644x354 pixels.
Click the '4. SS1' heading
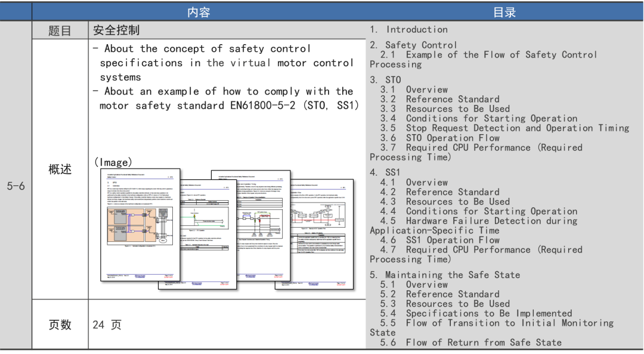tap(385, 172)
